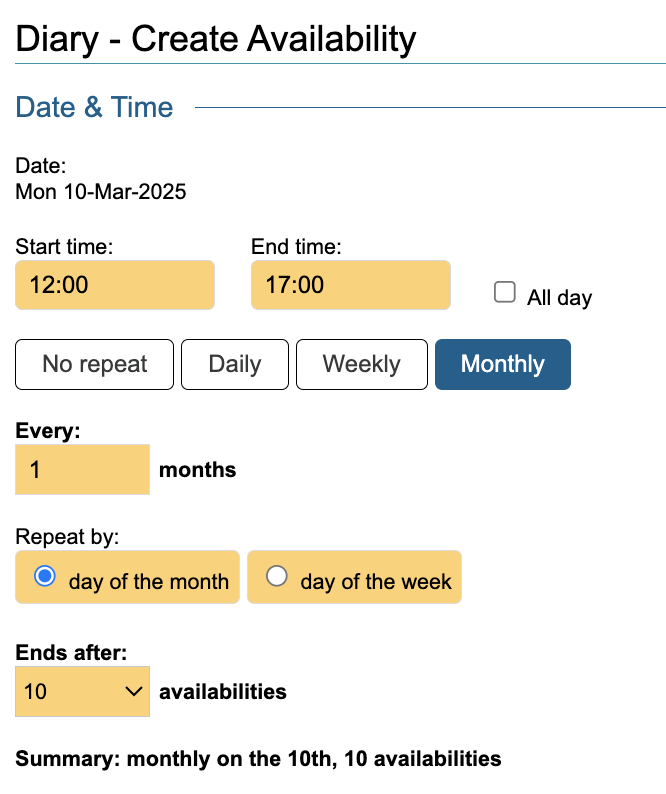The image size is (666, 794).
Task: Click the End time field showing 17:00
Action: point(350,285)
